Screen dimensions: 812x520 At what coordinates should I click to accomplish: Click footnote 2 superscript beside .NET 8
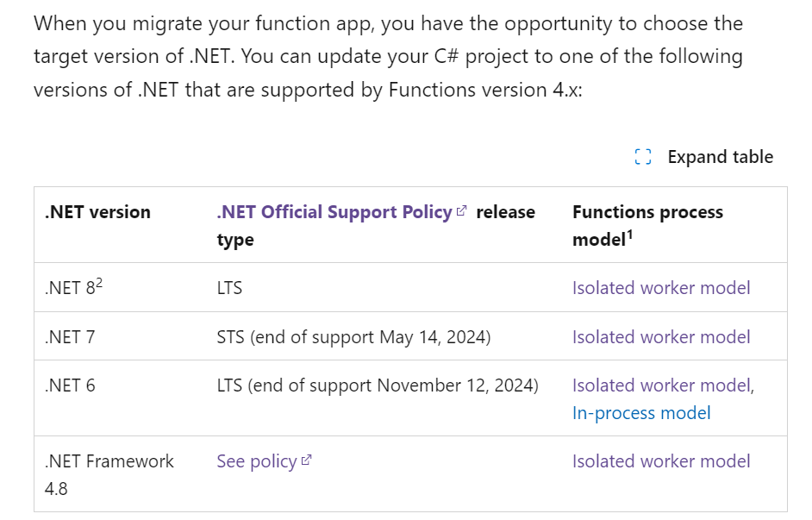[x=99, y=284]
